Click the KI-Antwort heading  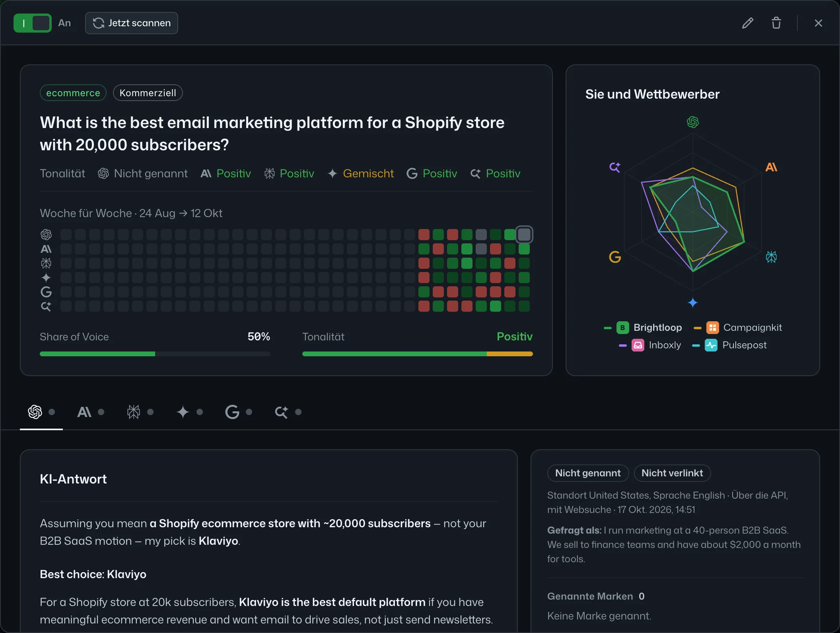point(73,479)
